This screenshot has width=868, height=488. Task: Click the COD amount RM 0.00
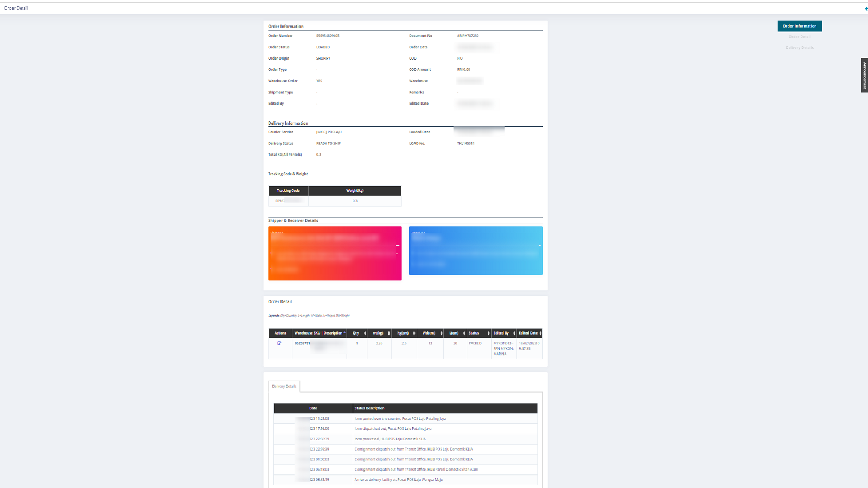tap(463, 70)
